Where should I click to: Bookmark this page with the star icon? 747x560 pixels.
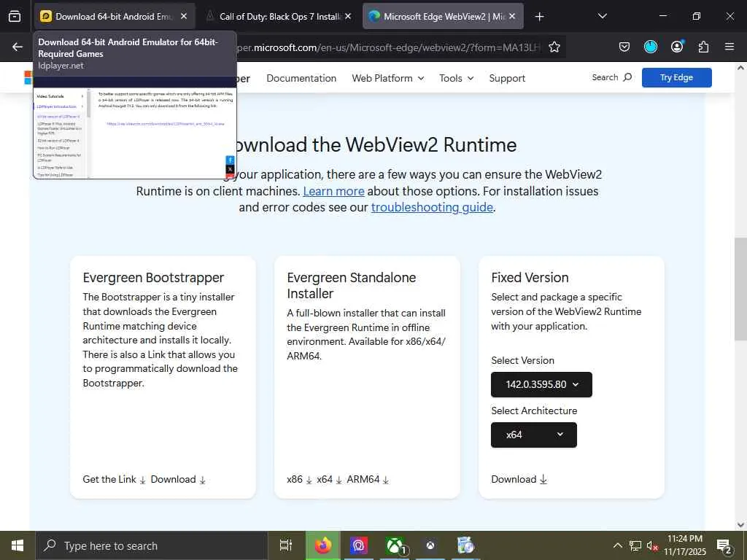(554, 47)
